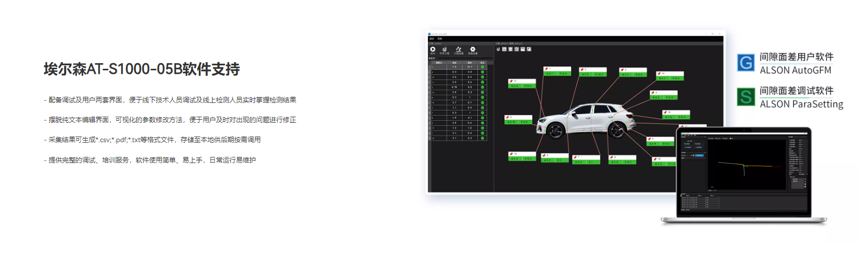Click the heading 埃尔森AT-S1000-05B软件支持
The width and height of the screenshot is (868, 268).
[142, 69]
